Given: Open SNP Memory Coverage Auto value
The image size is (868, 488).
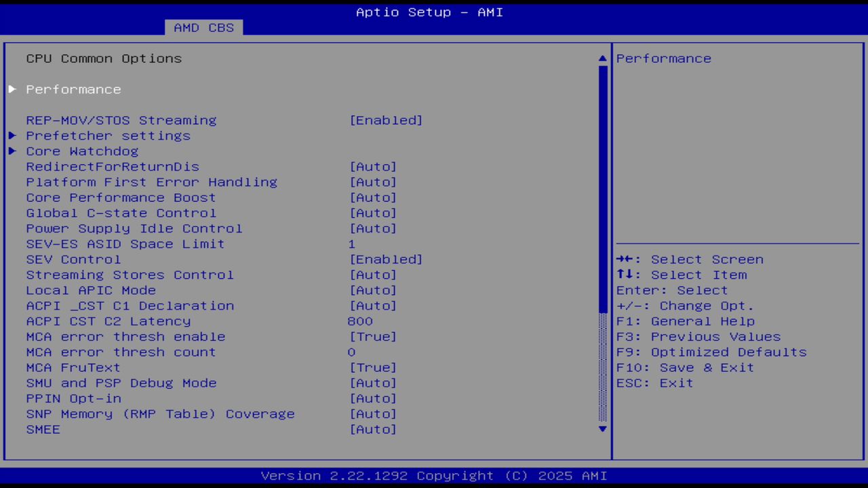Looking at the screenshot, I should (373, 414).
